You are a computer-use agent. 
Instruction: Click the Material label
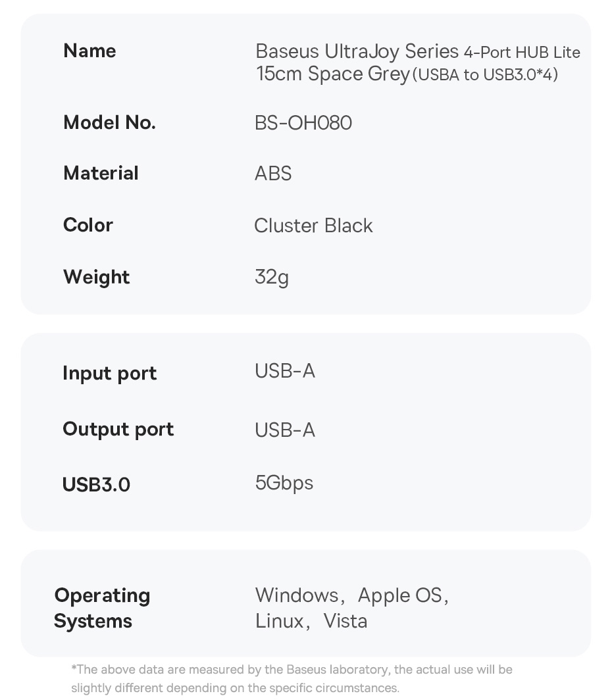[101, 173]
